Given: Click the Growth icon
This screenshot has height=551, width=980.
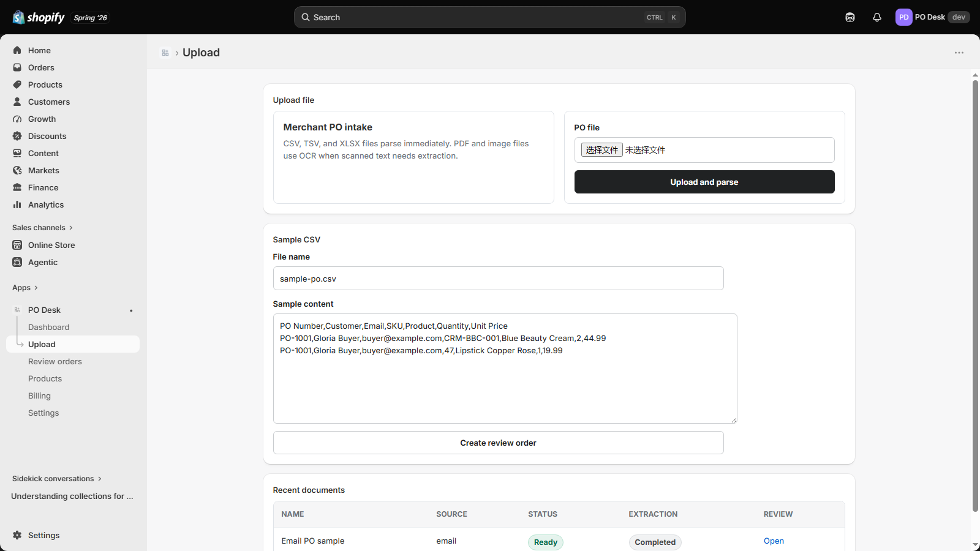Looking at the screenshot, I should 17,119.
